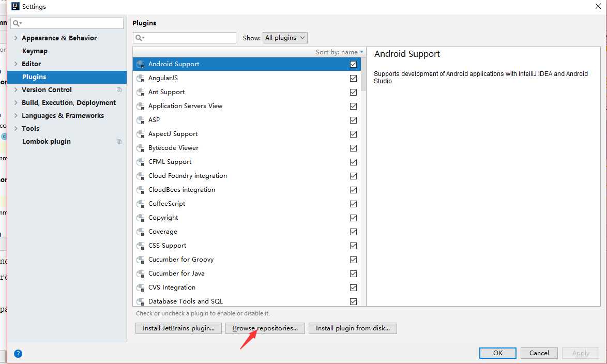Image resolution: width=607 pixels, height=364 pixels.
Task: Expand Build, Execution, Deployment arrow
Action: tap(16, 102)
